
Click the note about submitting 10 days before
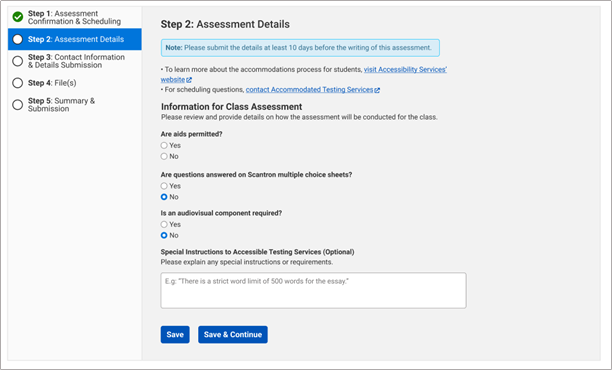click(x=300, y=48)
